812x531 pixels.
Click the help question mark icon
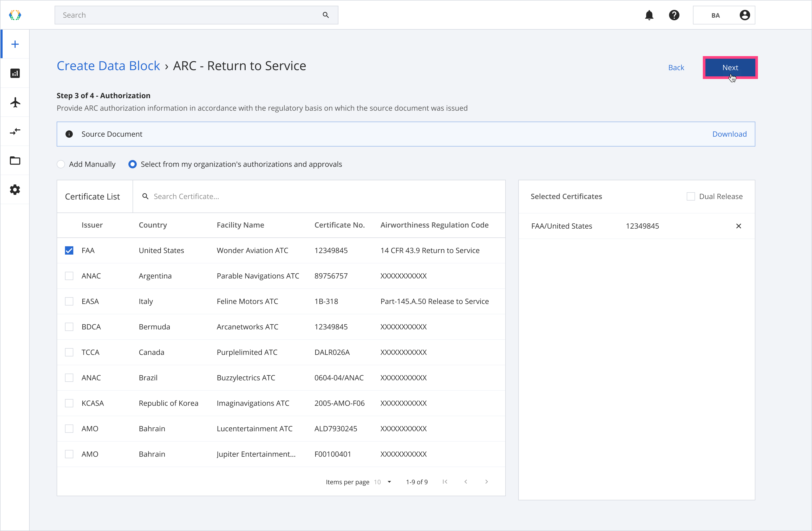675,15
